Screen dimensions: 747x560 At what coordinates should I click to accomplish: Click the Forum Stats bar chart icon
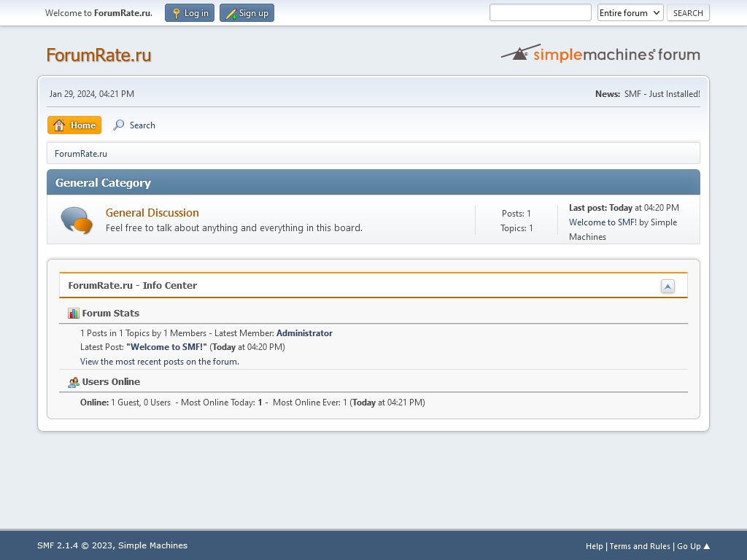tap(74, 314)
